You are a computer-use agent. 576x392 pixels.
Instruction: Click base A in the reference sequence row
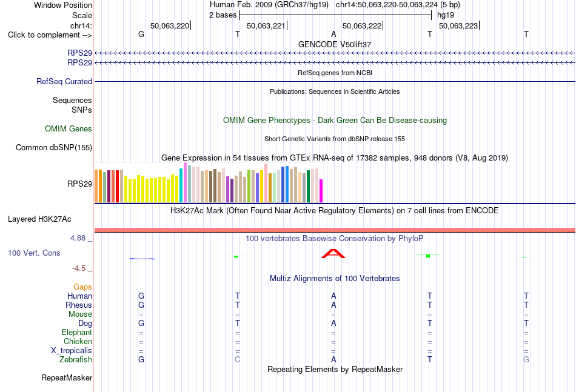pyautogui.click(x=333, y=34)
